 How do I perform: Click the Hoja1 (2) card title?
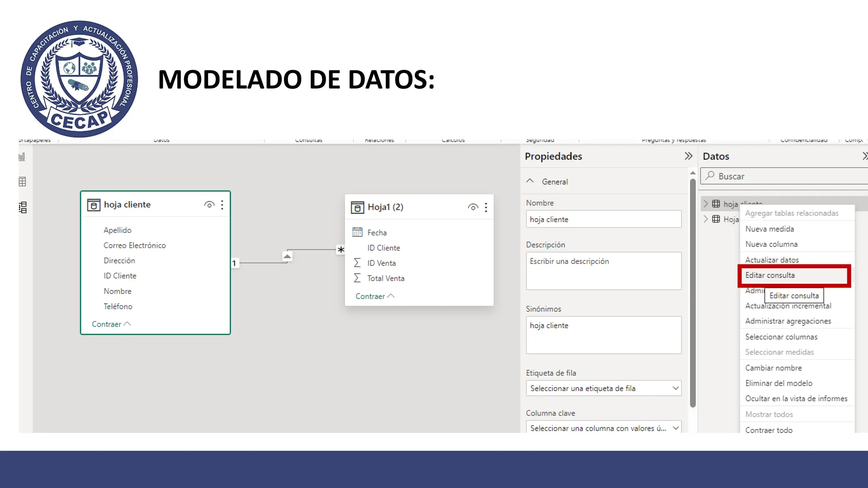click(385, 207)
